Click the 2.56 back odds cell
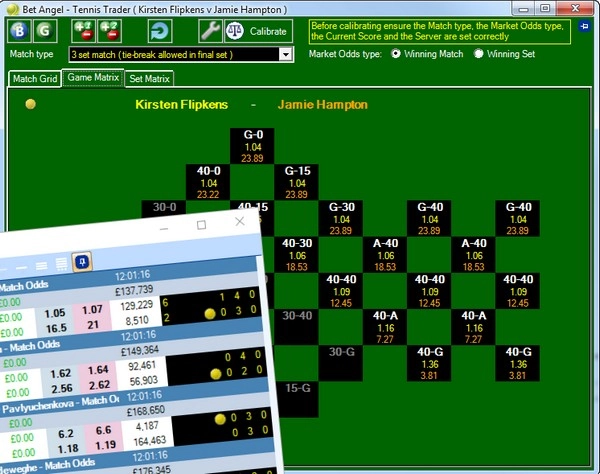Viewport: 600px width, 474px height. pyautogui.click(x=62, y=389)
